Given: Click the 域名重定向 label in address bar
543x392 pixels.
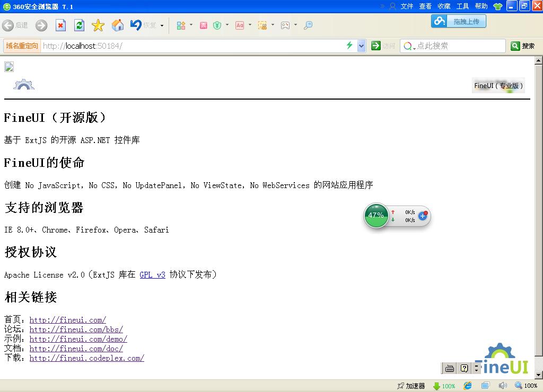Looking at the screenshot, I should (x=22, y=46).
